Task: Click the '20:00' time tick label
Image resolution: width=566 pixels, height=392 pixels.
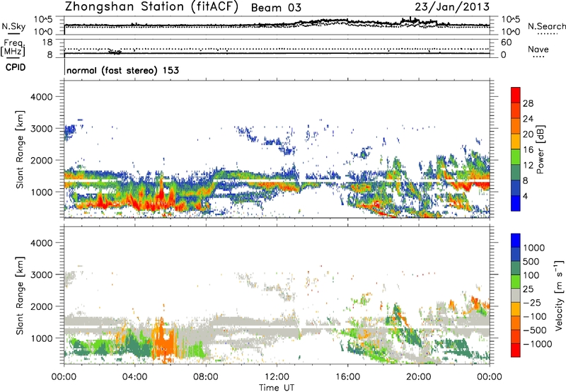Action: coord(419,377)
